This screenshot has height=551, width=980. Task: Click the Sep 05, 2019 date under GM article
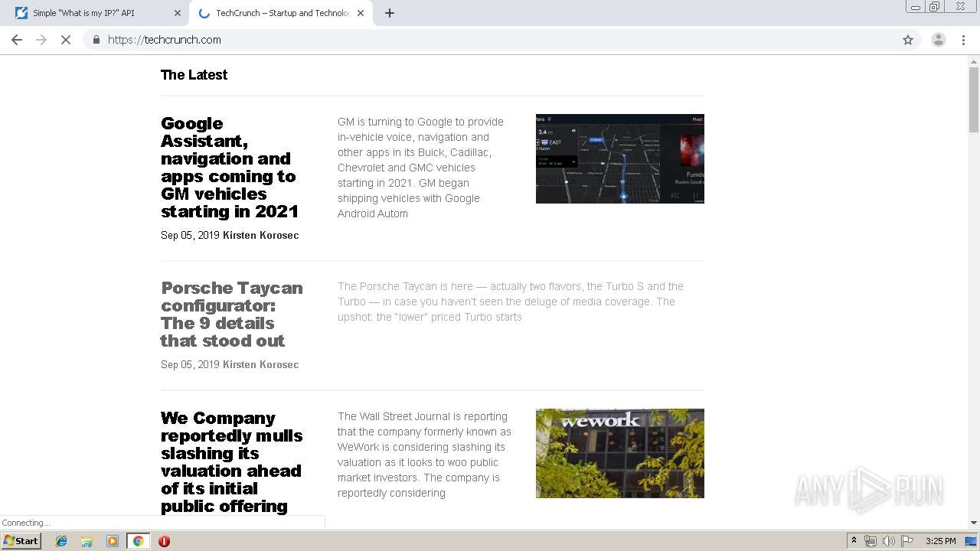pos(190,235)
